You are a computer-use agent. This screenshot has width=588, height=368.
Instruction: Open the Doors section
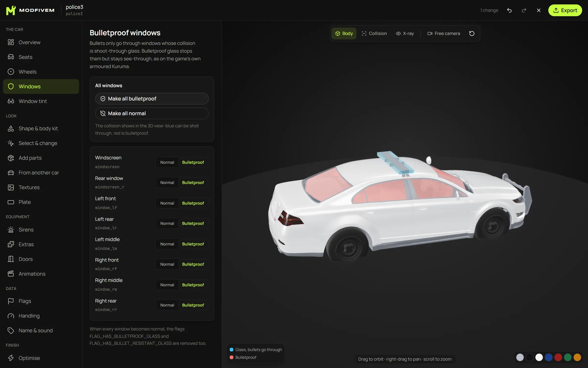pyautogui.click(x=41, y=259)
